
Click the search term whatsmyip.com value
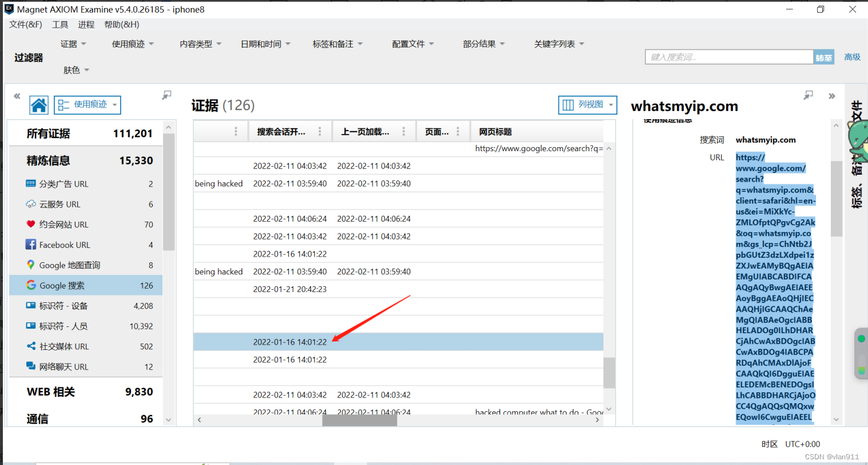click(x=766, y=140)
